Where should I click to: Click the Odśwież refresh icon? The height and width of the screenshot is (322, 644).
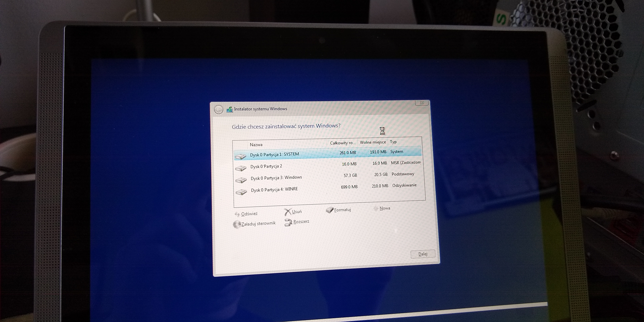point(237,214)
